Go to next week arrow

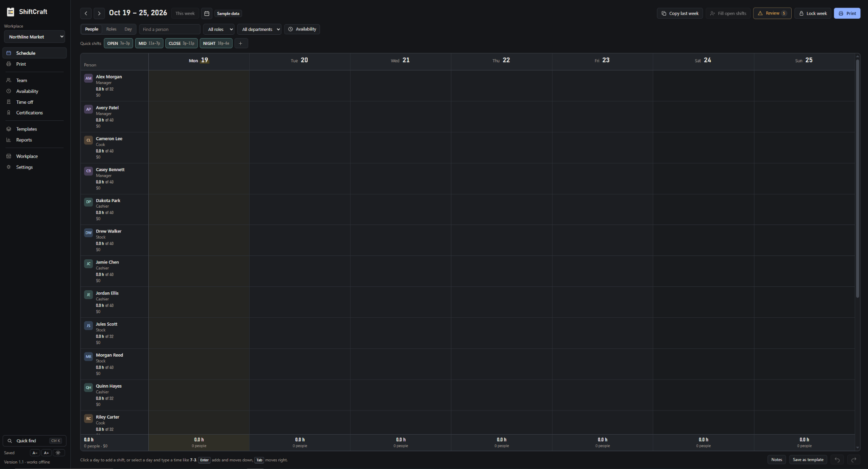pyautogui.click(x=99, y=14)
